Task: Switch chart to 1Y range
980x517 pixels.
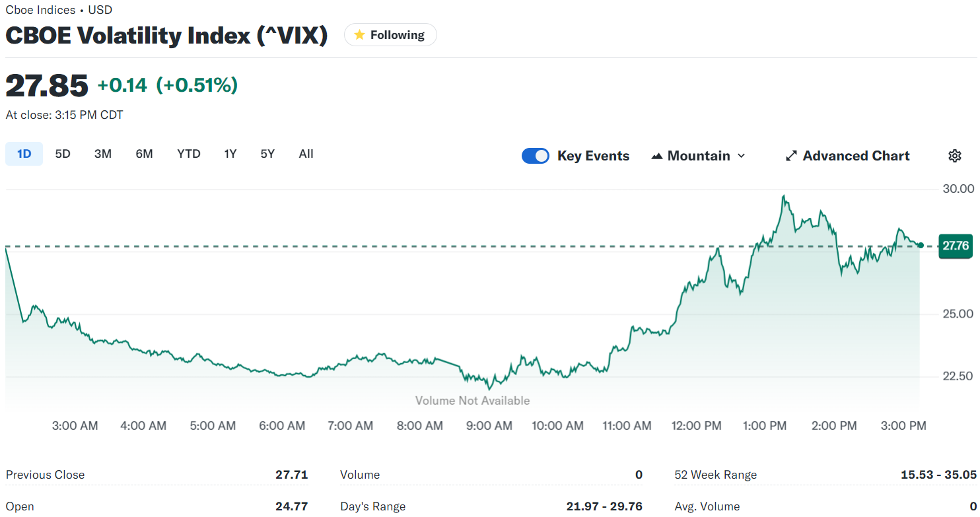Action: click(x=230, y=154)
